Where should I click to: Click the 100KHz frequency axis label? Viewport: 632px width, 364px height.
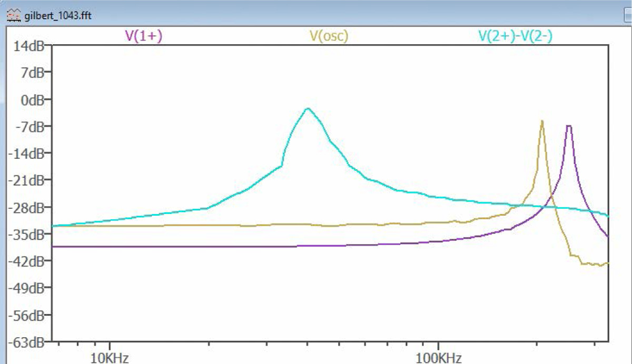pyautogui.click(x=438, y=358)
